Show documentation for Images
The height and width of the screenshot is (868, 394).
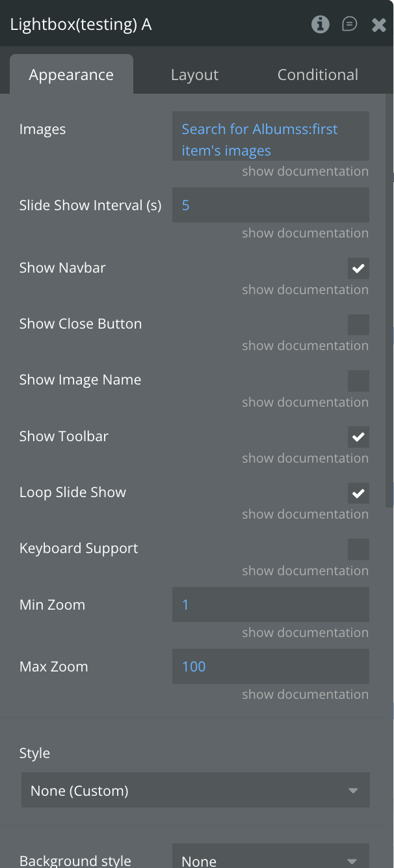305,171
